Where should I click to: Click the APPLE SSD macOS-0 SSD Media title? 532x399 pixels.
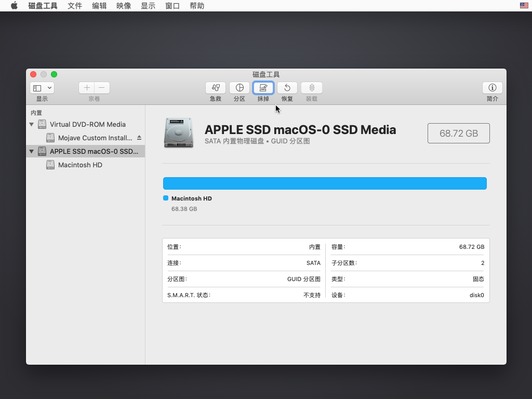(x=300, y=129)
